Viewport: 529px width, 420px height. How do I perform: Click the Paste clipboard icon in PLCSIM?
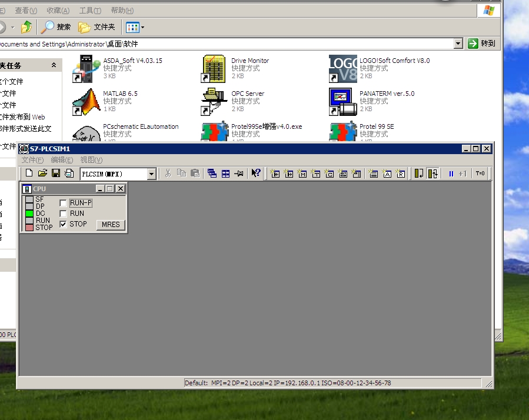point(195,174)
